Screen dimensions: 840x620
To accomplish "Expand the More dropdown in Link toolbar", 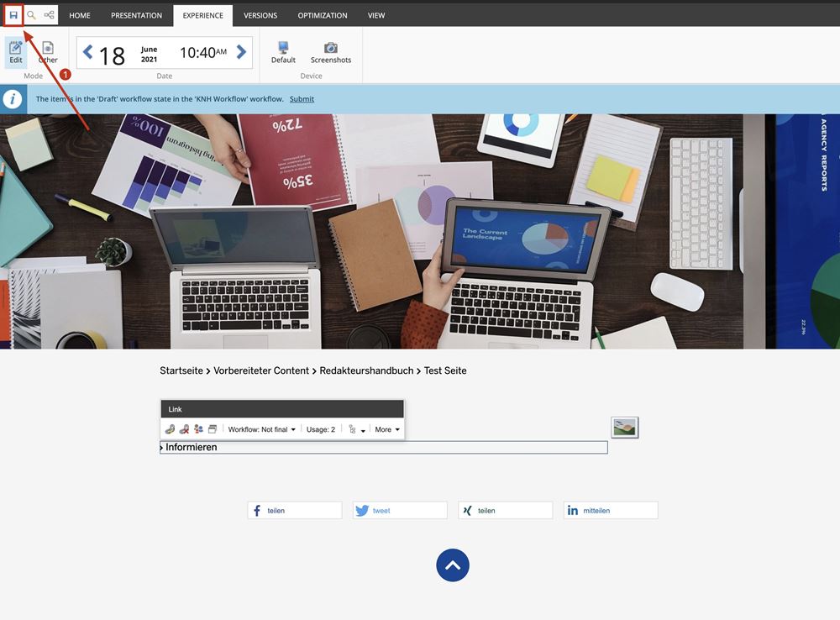I will point(386,429).
